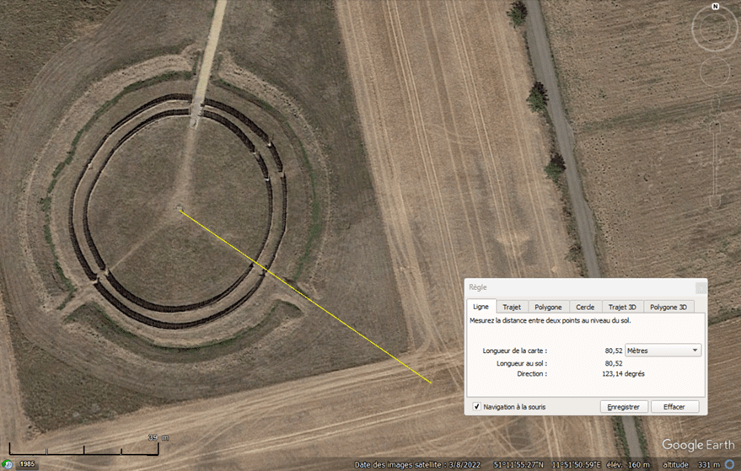Open the Trajet 3D tab
Viewport: 741px width, 471px height.
(622, 307)
